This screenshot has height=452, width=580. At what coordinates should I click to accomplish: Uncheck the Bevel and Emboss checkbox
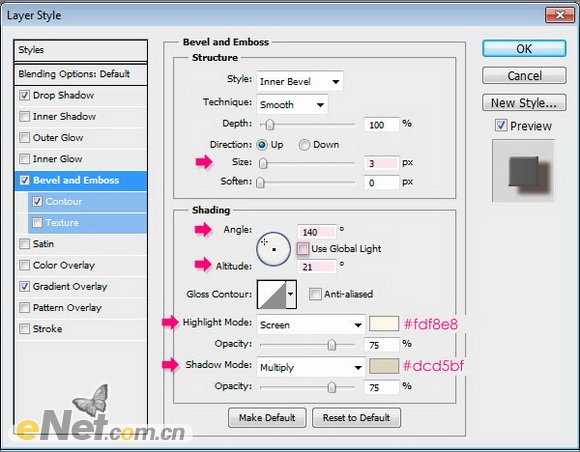[24, 180]
